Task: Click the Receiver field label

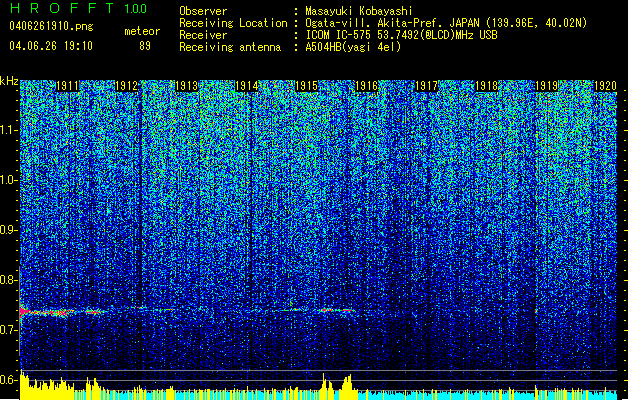Action: point(203,35)
